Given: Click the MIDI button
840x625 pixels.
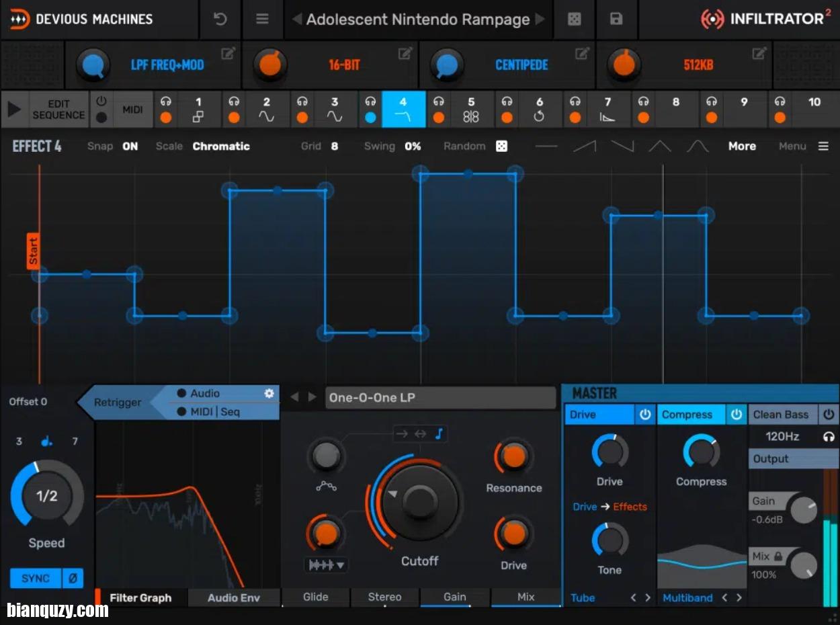Looking at the screenshot, I should (x=132, y=110).
